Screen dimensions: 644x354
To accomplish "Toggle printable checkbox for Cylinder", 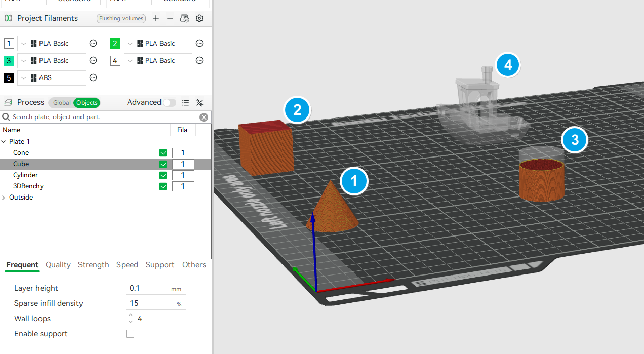I will [x=163, y=175].
